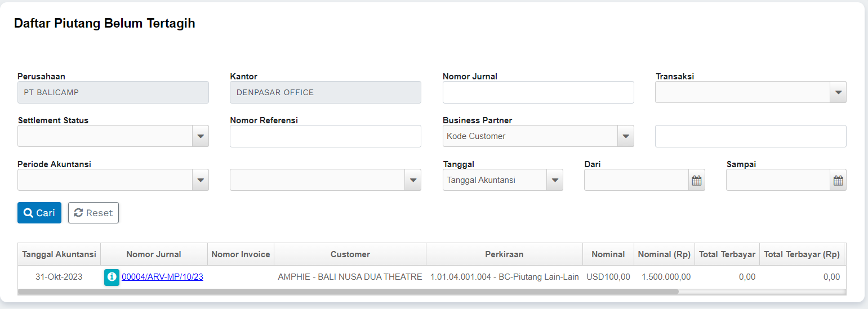Expand the Transaksi dropdown
This screenshot has width=868, height=309.
pos(838,92)
